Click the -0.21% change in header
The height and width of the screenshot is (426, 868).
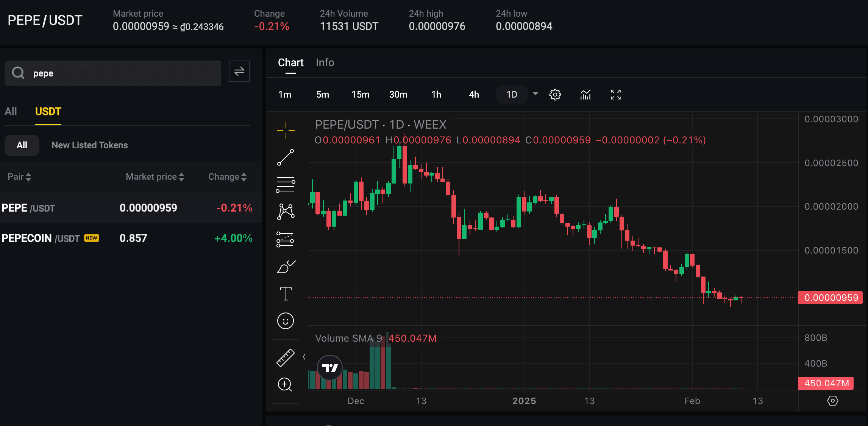coord(272,26)
